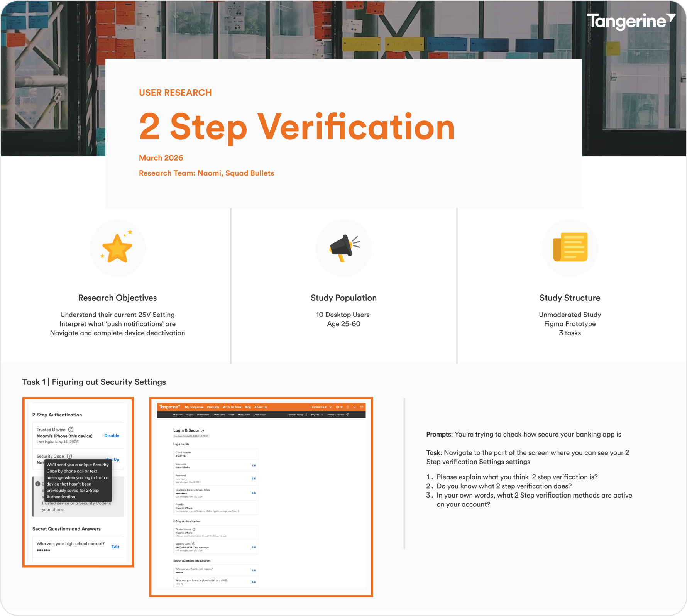Click Edit beside Username Naomibhalla
Image resolution: width=687 pixels, height=616 pixels.
pyautogui.click(x=254, y=465)
